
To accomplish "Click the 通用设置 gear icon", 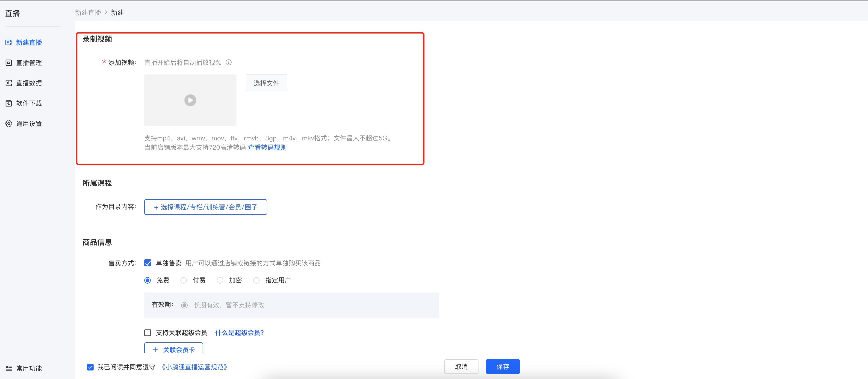I will [9, 124].
